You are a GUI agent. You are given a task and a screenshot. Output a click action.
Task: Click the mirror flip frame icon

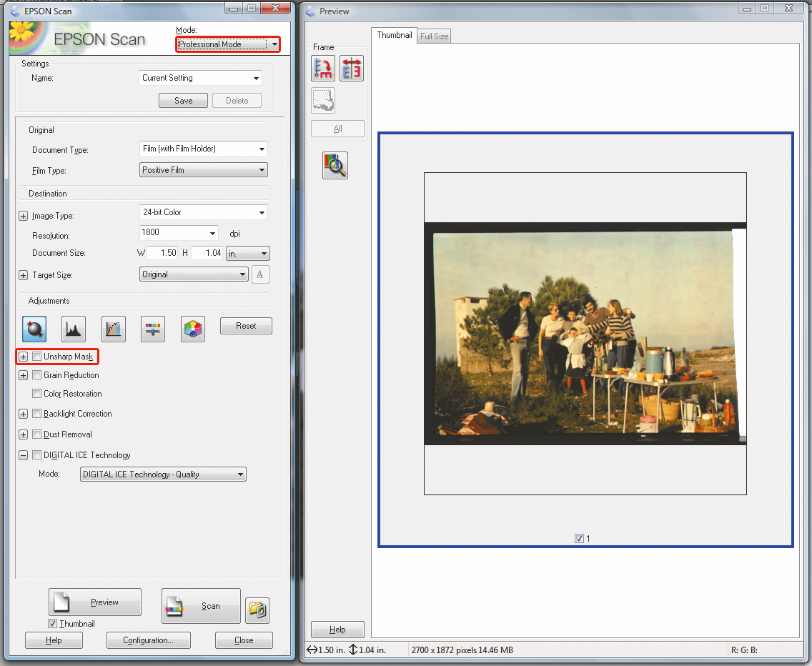352,69
